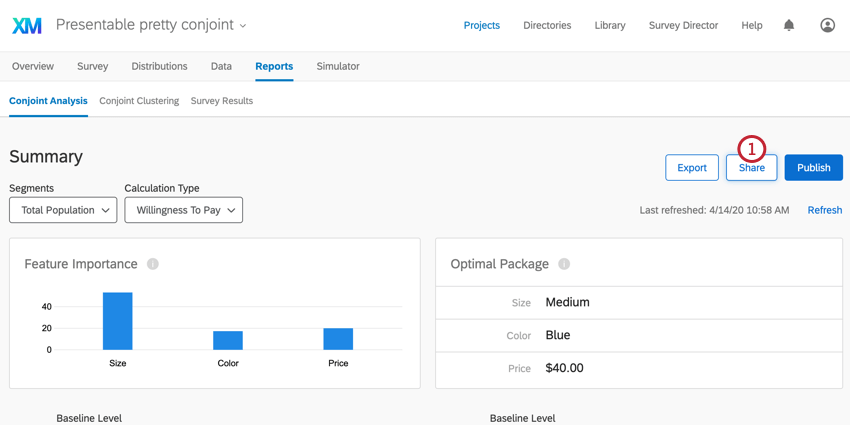
Task: Open the Segments Total Population dropdown
Action: pyautogui.click(x=63, y=210)
